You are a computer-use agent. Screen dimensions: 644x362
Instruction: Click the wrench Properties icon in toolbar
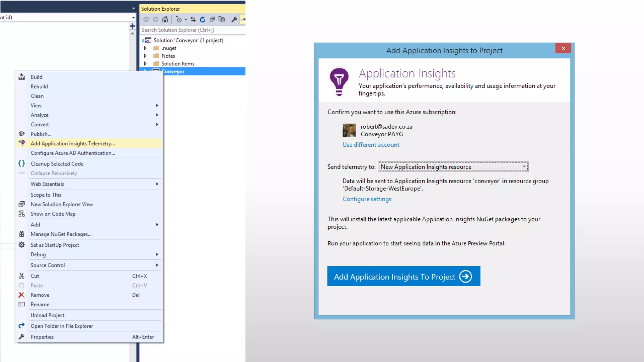coord(234,19)
